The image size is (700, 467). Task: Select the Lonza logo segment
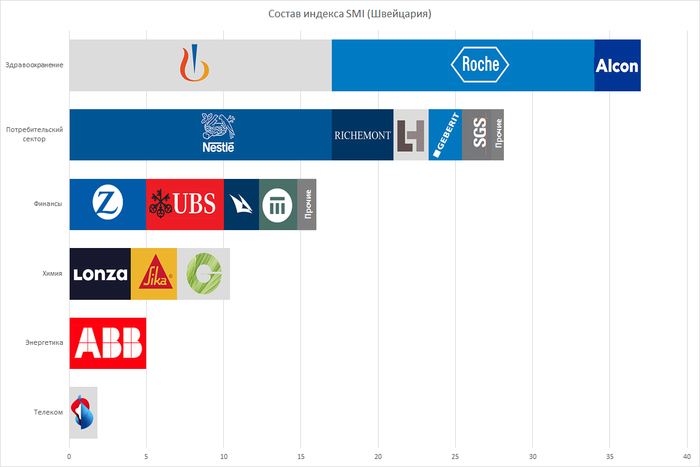100,274
